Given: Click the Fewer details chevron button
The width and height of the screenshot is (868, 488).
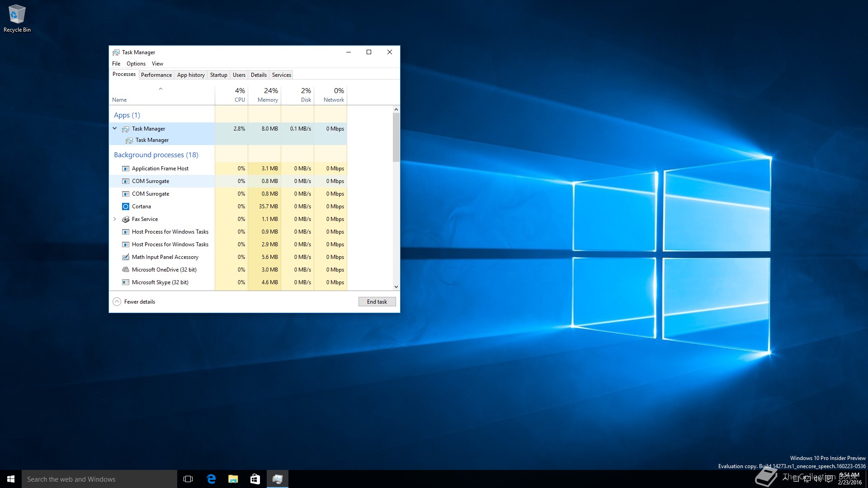Looking at the screenshot, I should click(x=117, y=302).
